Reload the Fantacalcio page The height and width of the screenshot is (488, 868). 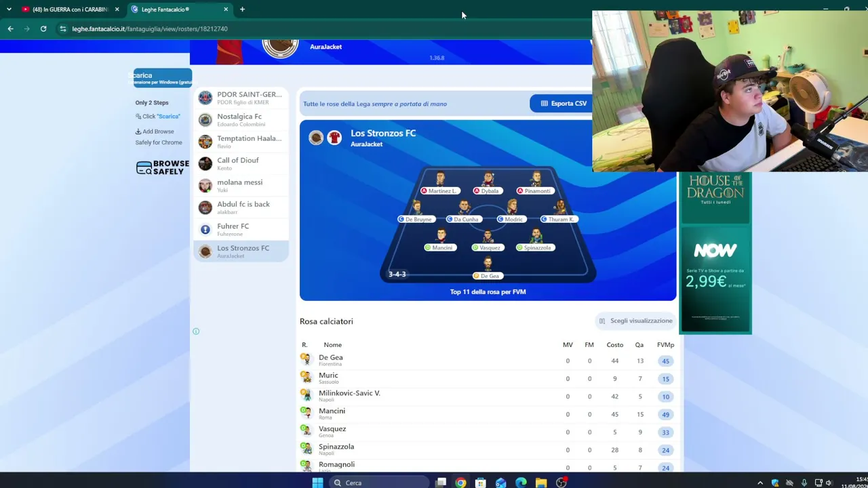coord(43,28)
